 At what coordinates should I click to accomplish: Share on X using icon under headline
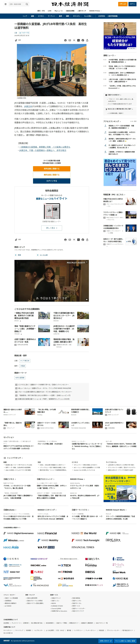click(x=78, y=40)
